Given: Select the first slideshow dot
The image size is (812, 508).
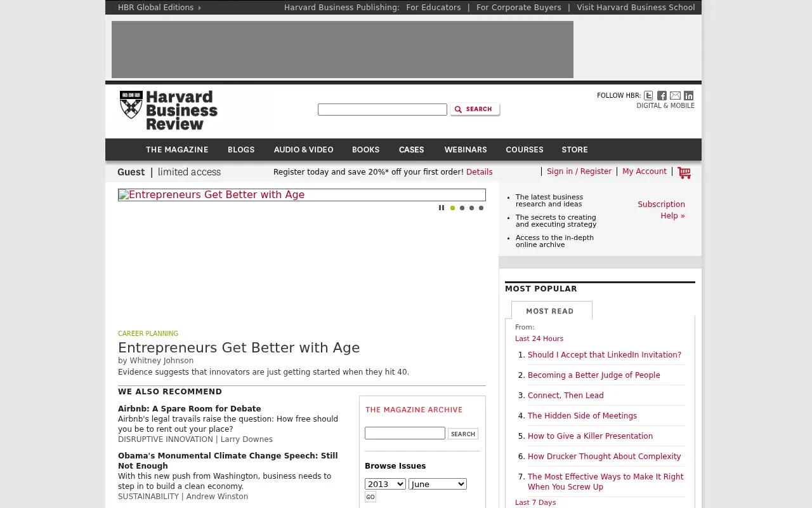Looking at the screenshot, I should pos(452,208).
